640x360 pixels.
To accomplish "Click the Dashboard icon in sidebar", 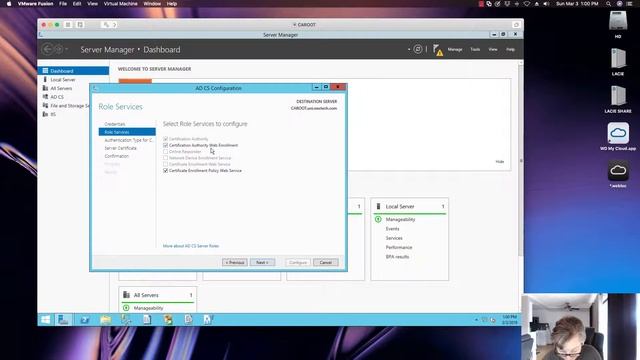I will 45,71.
